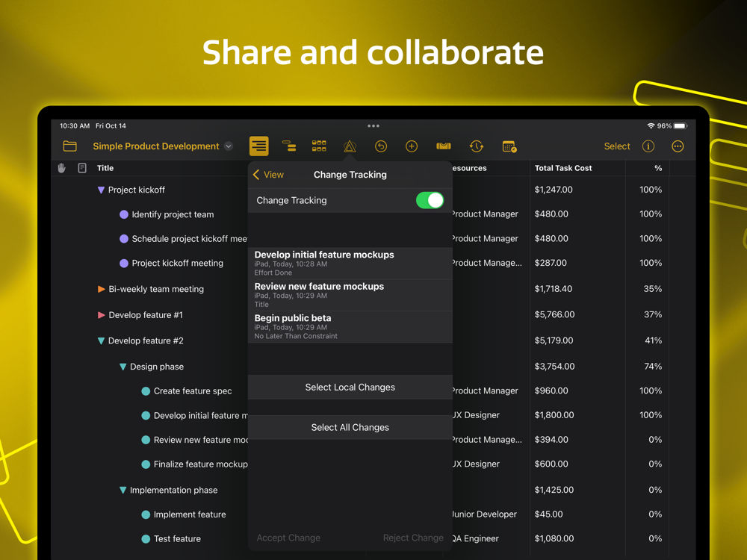Tap the multitasking three dots
The width and height of the screenshot is (747, 560).
point(373,125)
